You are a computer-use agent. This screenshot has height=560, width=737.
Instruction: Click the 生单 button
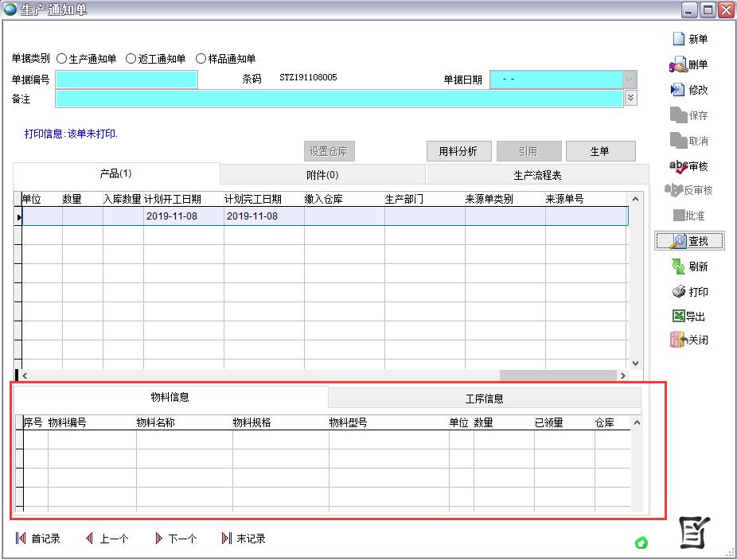(599, 151)
